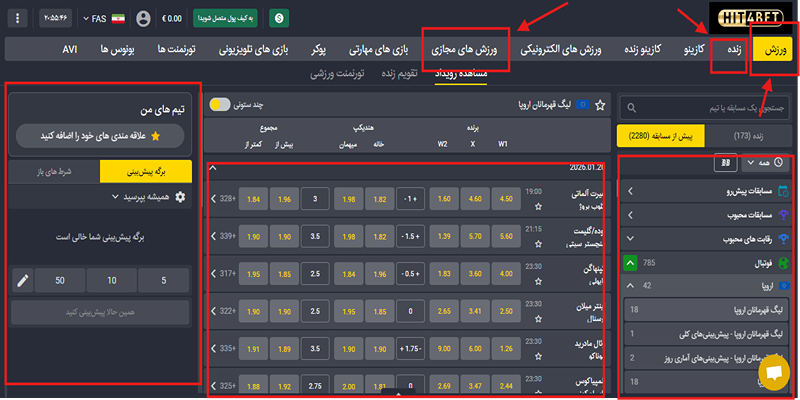Star the 23:30 match with odds 4.00
This screenshot has width=800, height=400.
point(538,282)
